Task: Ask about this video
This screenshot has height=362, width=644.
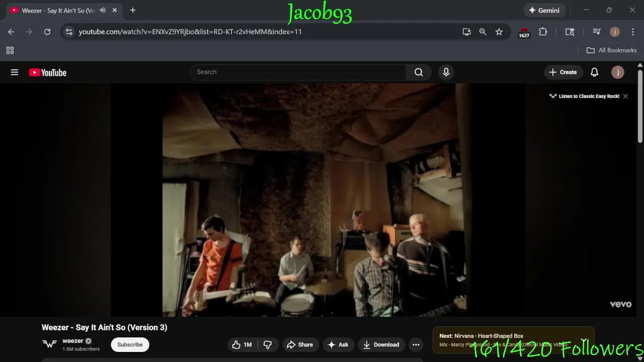Action: coord(338,344)
